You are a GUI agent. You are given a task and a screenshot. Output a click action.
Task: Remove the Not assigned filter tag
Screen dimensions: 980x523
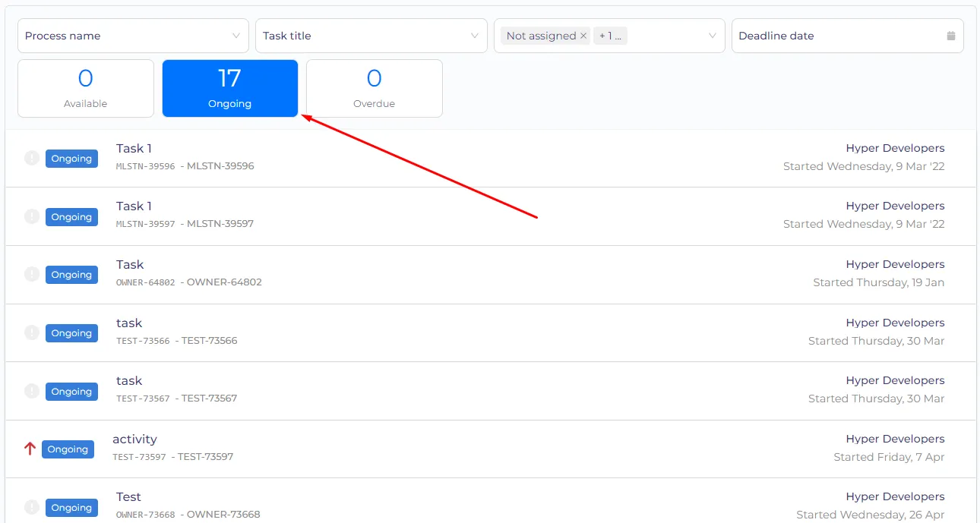click(x=583, y=36)
